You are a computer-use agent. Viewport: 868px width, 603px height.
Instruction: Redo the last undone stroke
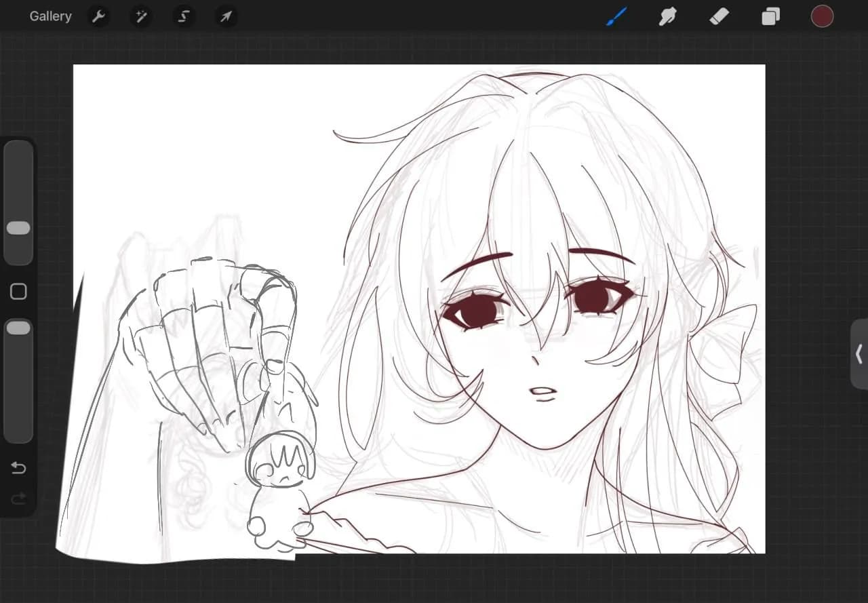[18, 499]
